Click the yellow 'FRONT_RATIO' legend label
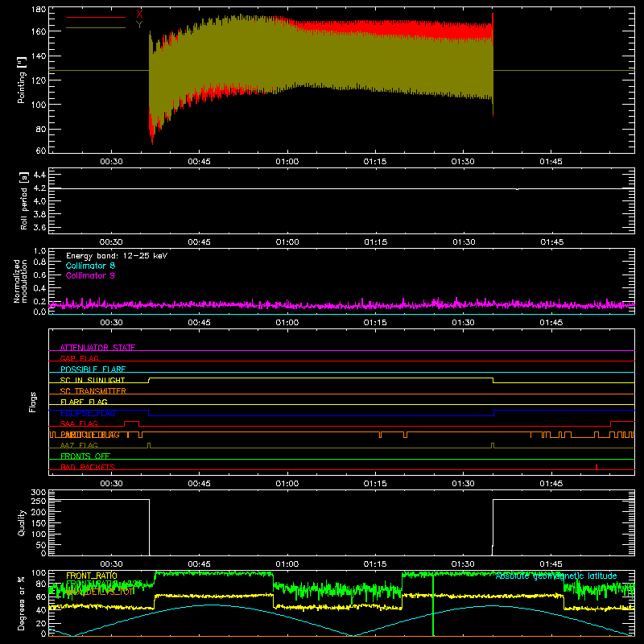 pyautogui.click(x=92, y=576)
